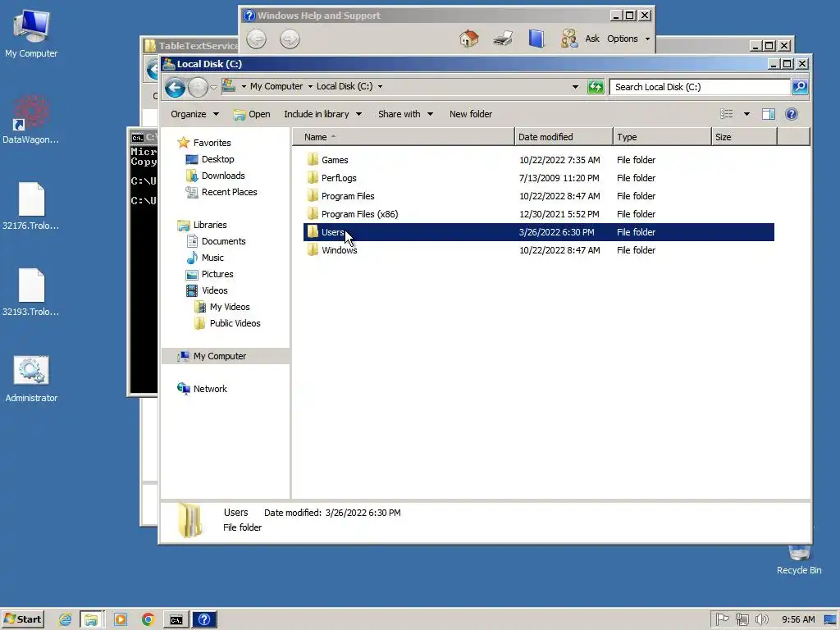Go back with the Explorer back arrow
This screenshot has height=630, width=840.
click(175, 87)
